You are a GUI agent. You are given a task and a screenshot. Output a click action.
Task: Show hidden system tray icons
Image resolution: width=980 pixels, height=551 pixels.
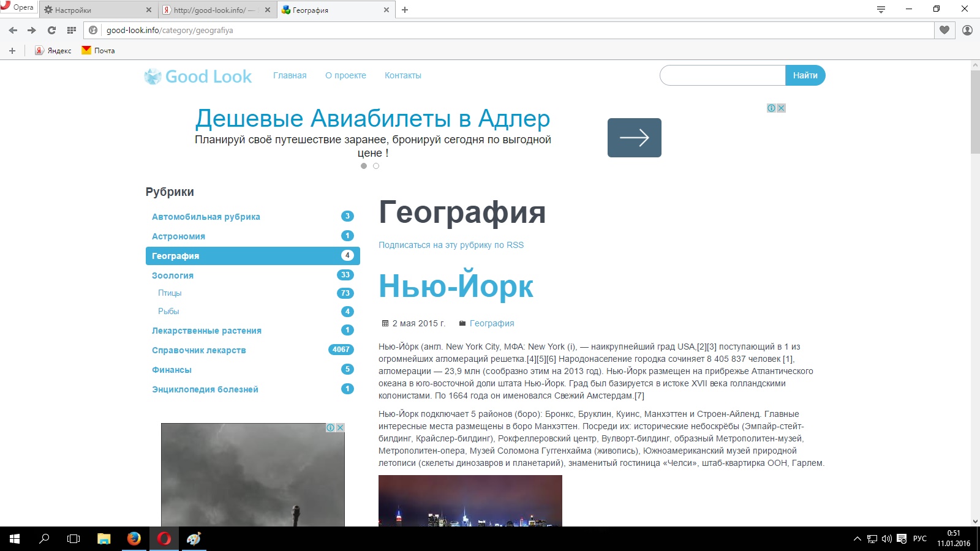(x=857, y=539)
